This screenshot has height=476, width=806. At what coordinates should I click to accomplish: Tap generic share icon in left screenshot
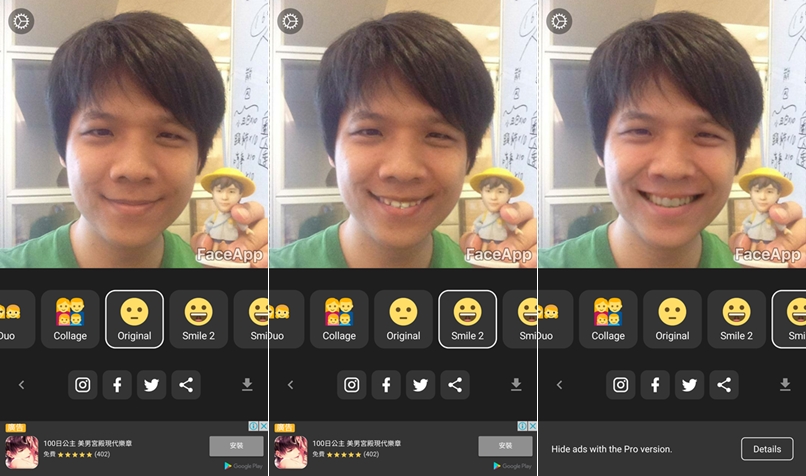[x=186, y=385]
